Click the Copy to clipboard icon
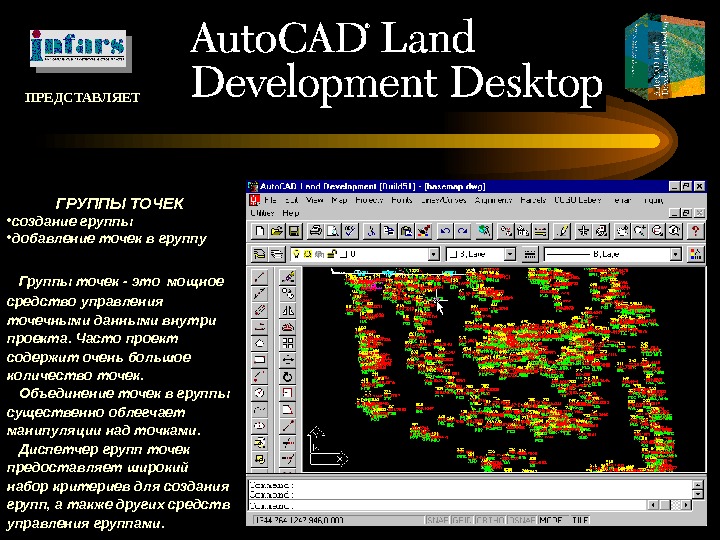Image resolution: width=720 pixels, height=540 pixels. [389, 231]
